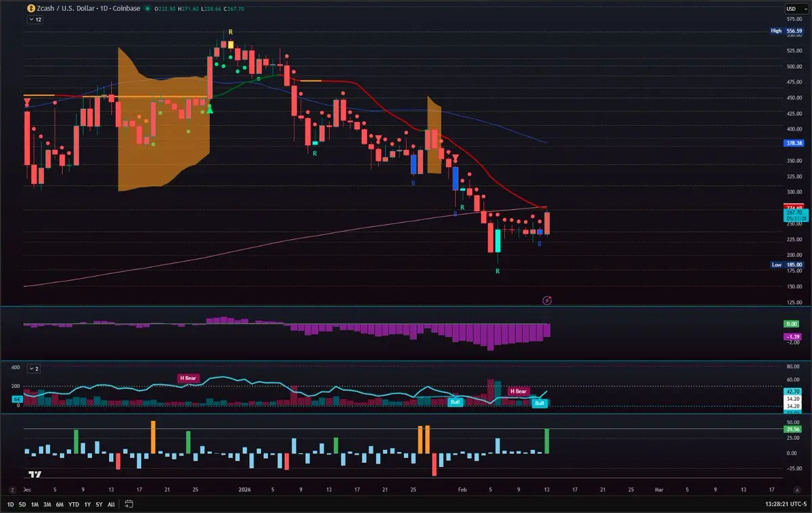Click the 42.70 cyan oscillator value label

point(794,391)
